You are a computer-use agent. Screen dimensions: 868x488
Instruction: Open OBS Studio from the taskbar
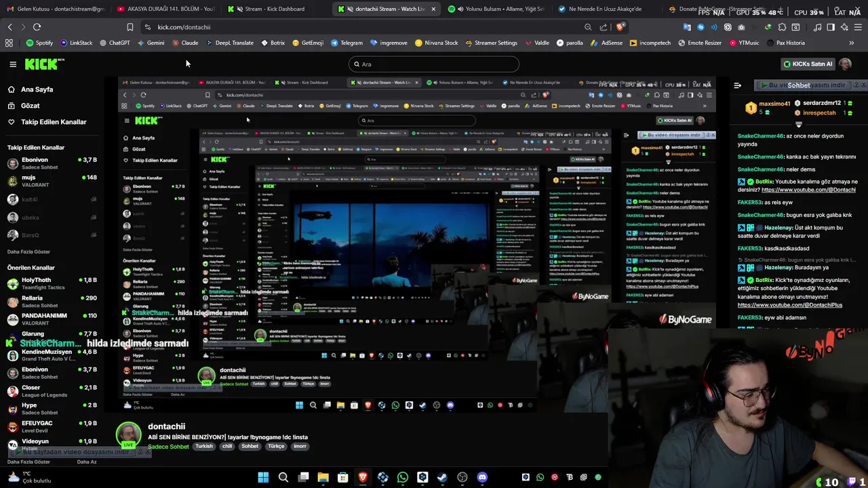click(462, 477)
